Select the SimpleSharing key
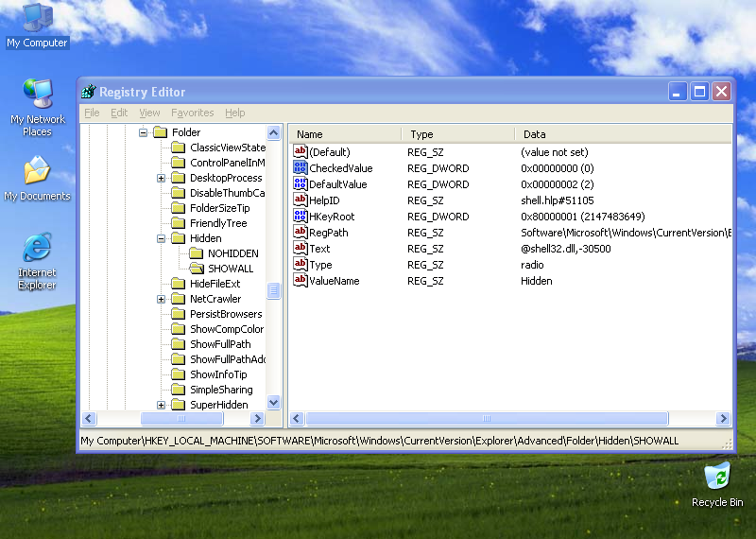 pyautogui.click(x=221, y=390)
